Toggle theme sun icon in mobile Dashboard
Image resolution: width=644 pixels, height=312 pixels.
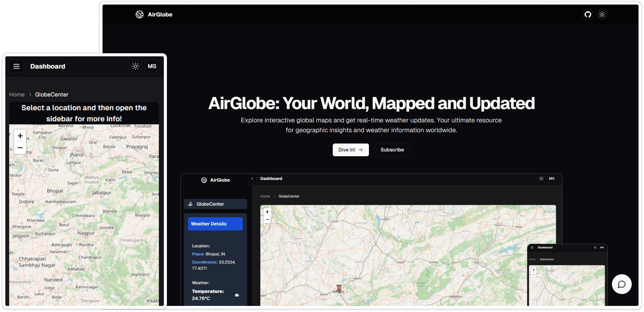(x=135, y=66)
